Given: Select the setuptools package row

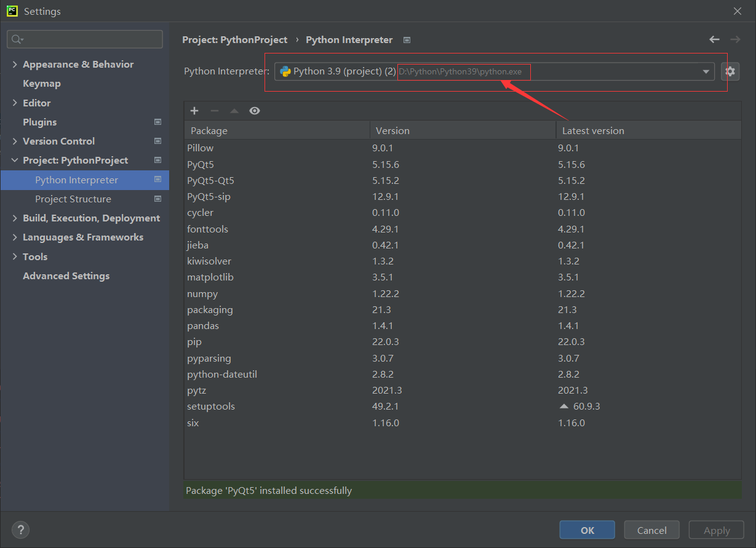Looking at the screenshot, I should (x=463, y=407).
